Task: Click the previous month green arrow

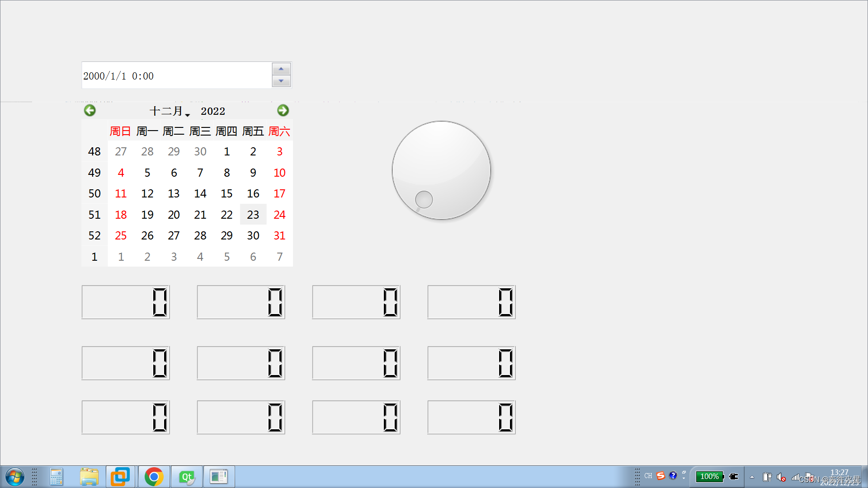Action: coord(90,111)
